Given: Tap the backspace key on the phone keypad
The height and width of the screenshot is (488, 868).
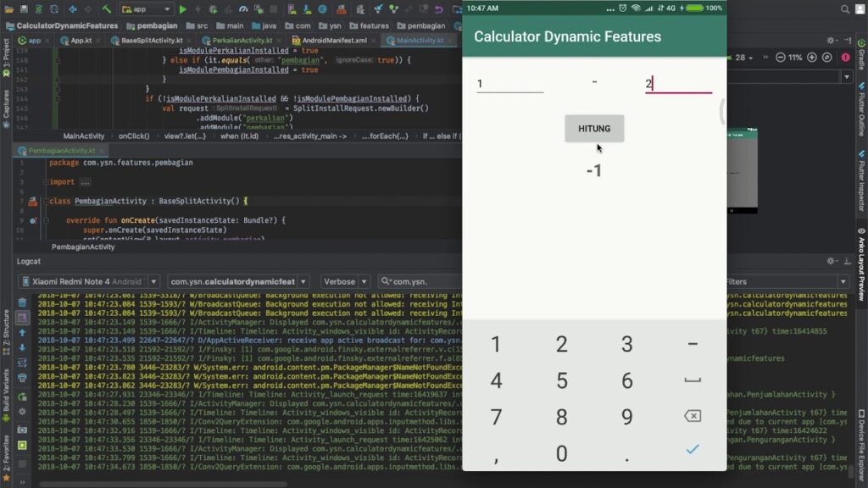Looking at the screenshot, I should coord(693,416).
